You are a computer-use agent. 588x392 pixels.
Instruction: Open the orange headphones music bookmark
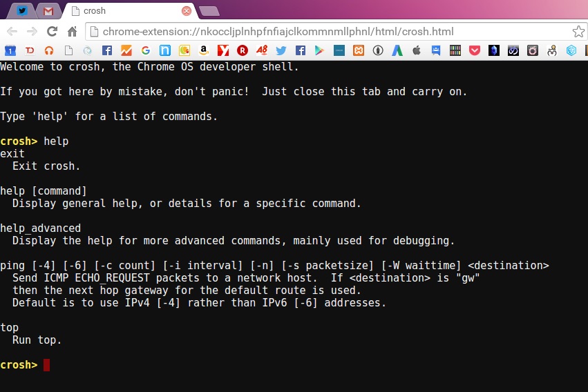pyautogui.click(x=49, y=50)
